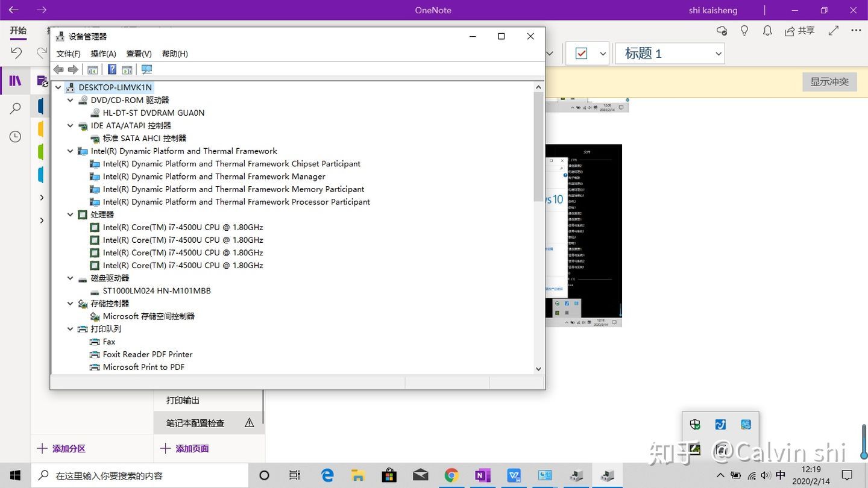Open the Wi-Fi network tray icon
The width and height of the screenshot is (868, 488).
tap(752, 475)
